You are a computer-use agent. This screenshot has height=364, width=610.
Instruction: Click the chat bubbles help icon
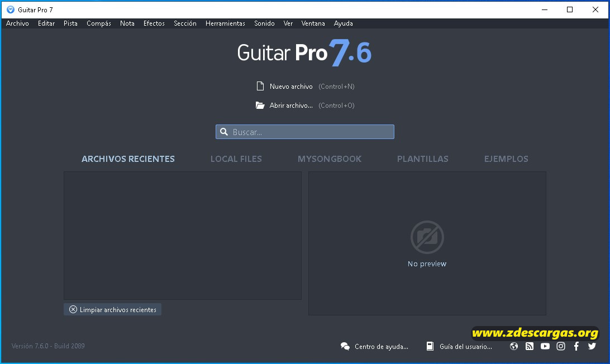345,346
